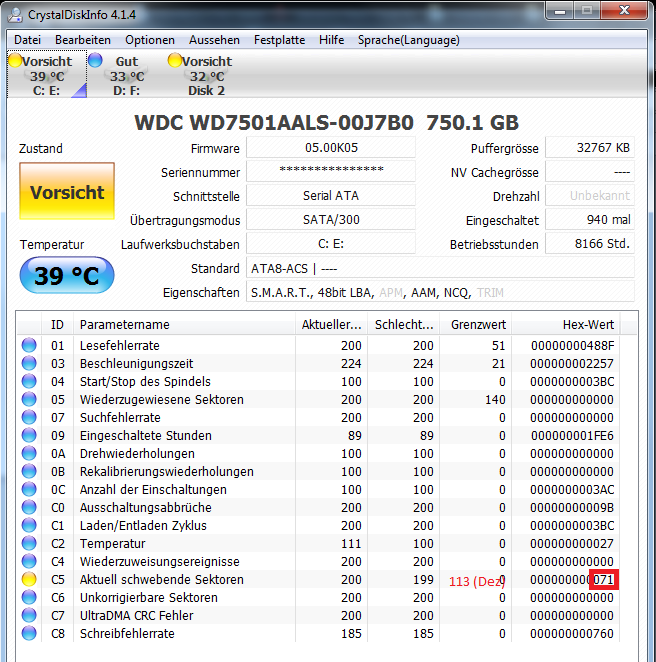This screenshot has width=656, height=662.
Task: Click yellow warning icon for Aktuell schwebende Sektoren
Action: 29,579
